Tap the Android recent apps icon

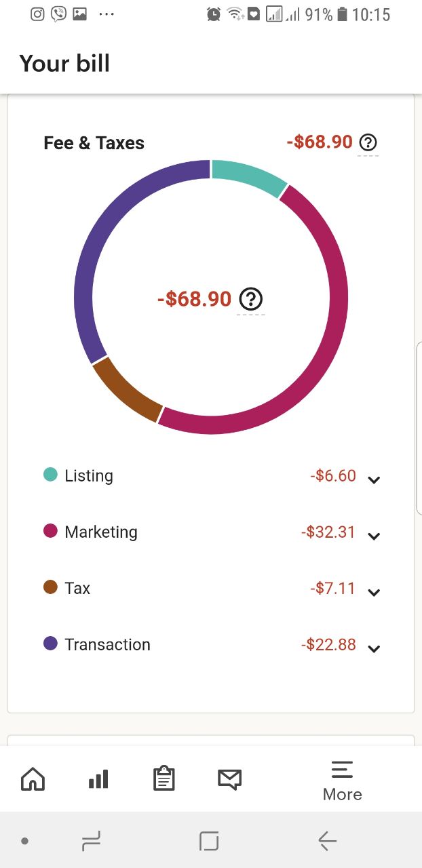[x=91, y=842]
